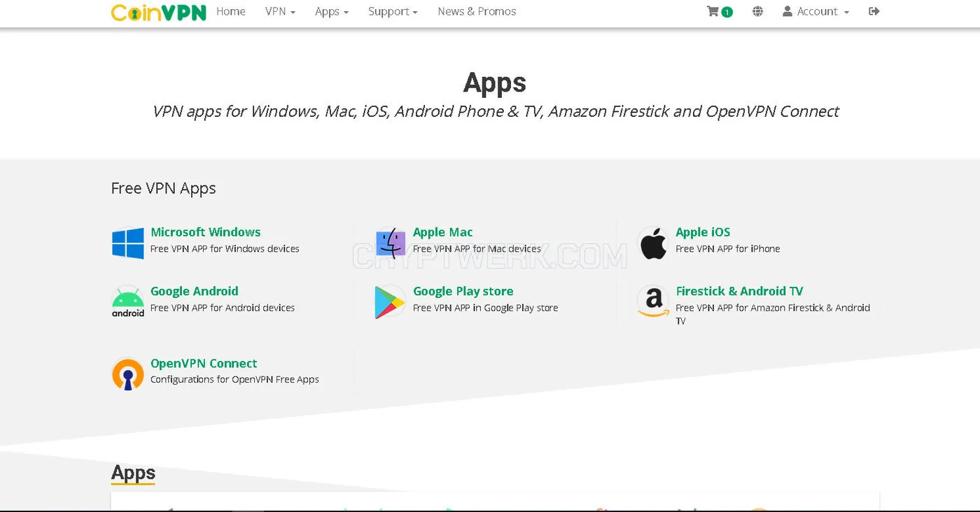Screen dimensions: 980x512
Task: Click 'Free VPN APP for Mac devices' text
Action: (477, 249)
